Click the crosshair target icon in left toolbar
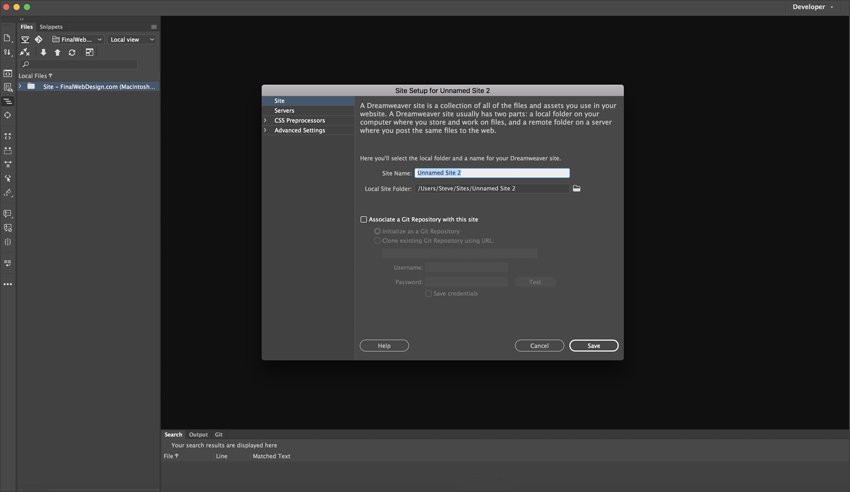The height and width of the screenshot is (492, 850). pyautogui.click(x=8, y=115)
